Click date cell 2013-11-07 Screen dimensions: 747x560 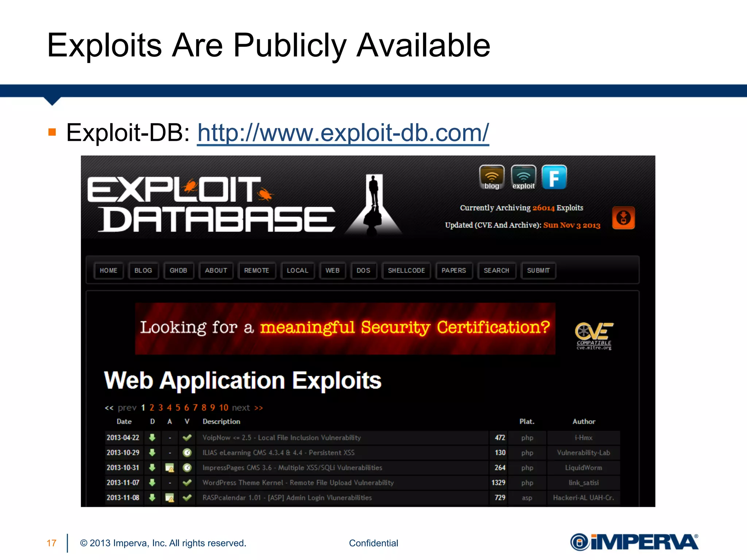tap(123, 482)
